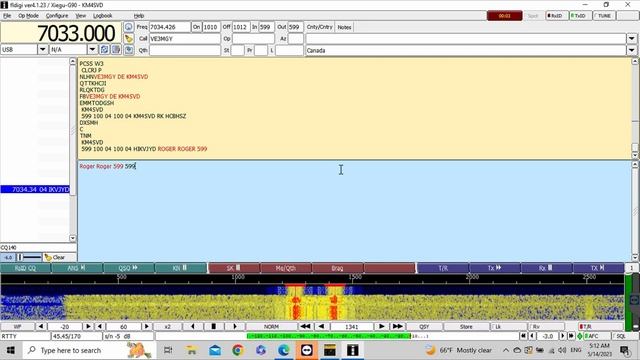The width and height of the screenshot is (640, 360).
Task: Open the USB mode dropdown
Action: 42,49
